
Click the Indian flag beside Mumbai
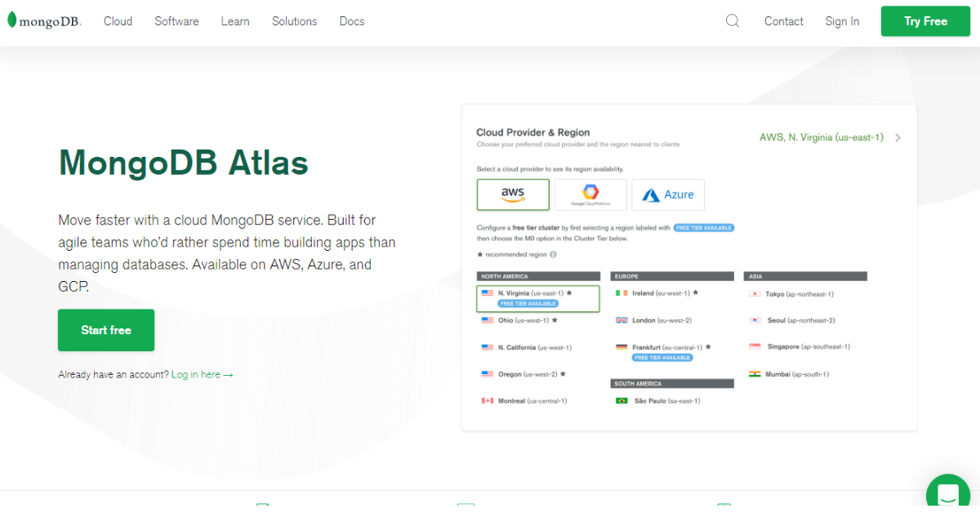755,374
